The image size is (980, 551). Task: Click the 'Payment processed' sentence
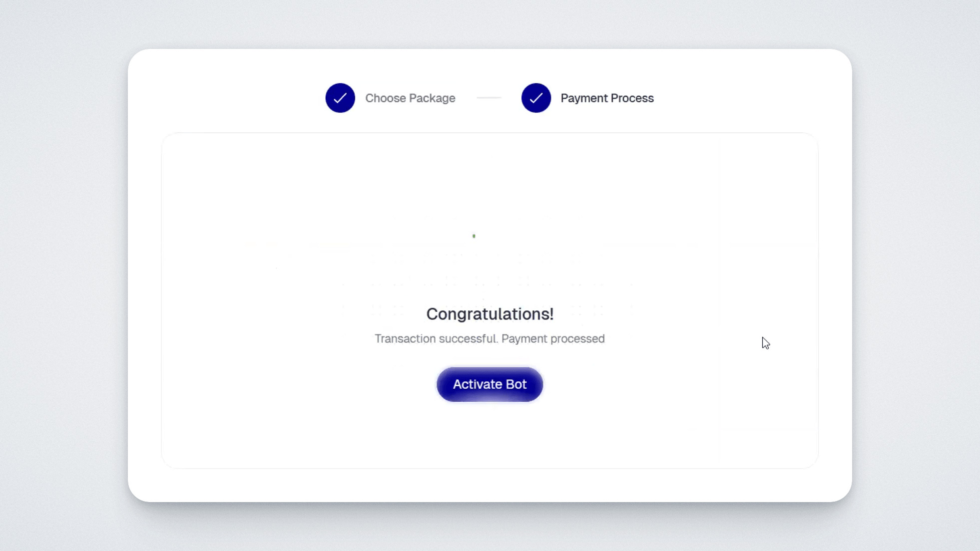pos(553,339)
